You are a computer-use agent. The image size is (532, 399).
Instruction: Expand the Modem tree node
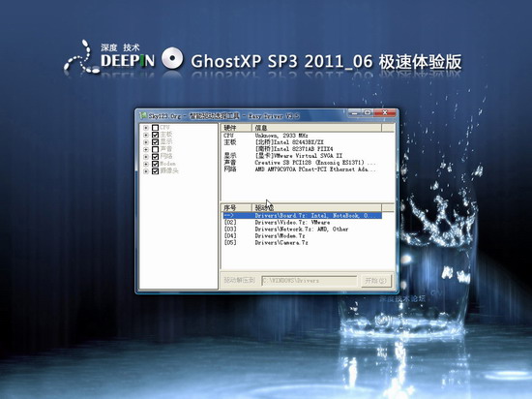146,164
